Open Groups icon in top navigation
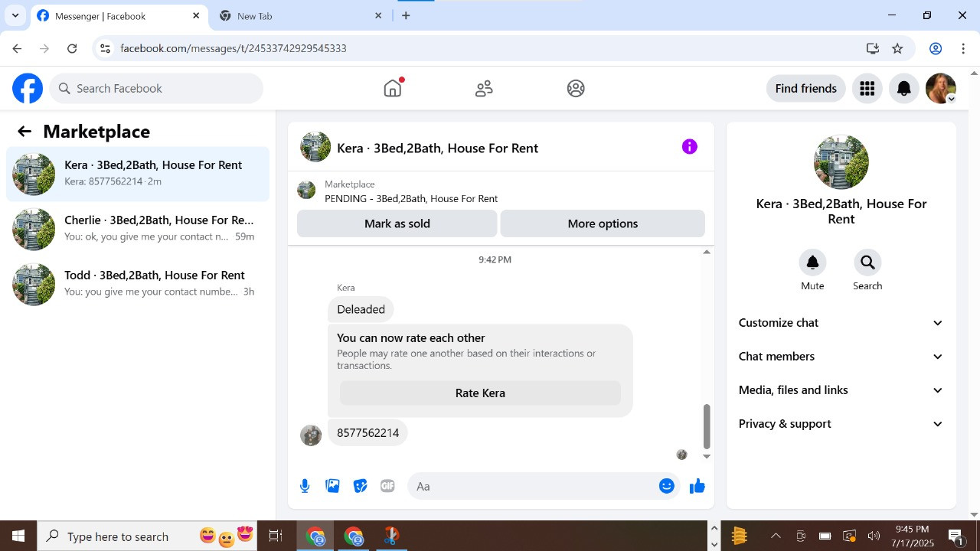This screenshot has width=980, height=551. (576, 89)
